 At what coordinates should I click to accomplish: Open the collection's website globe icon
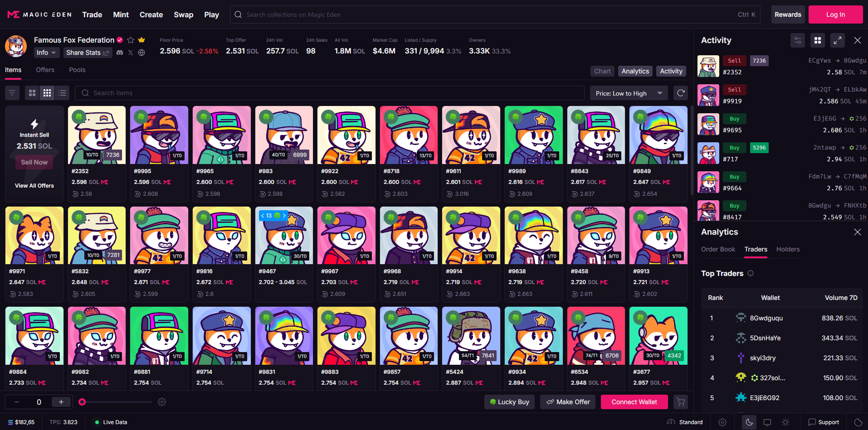141,53
